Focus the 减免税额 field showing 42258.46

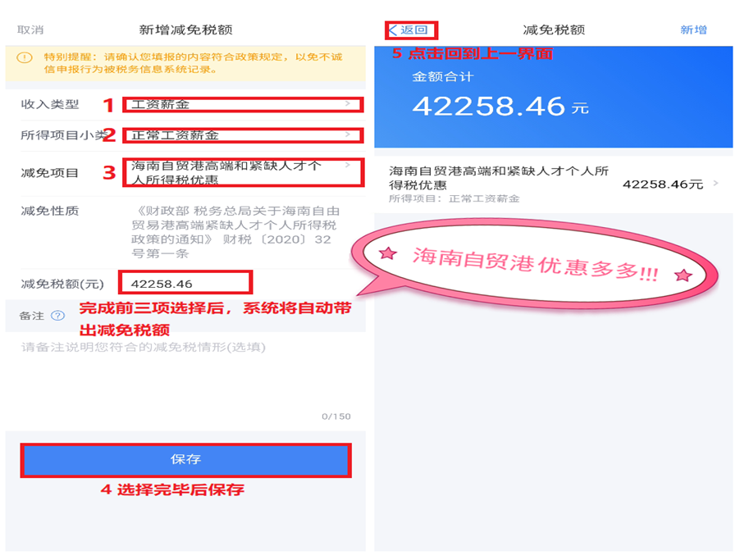click(x=185, y=283)
